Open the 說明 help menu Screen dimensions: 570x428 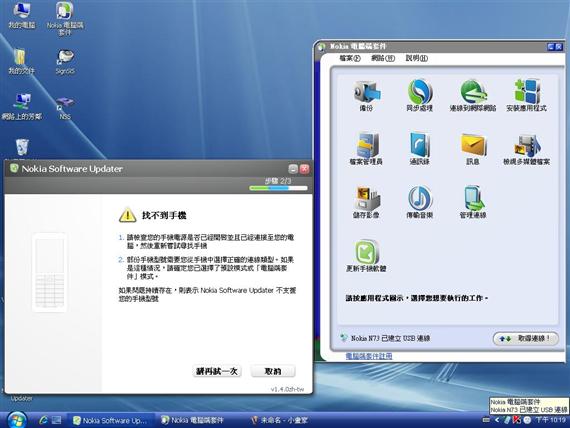(x=417, y=58)
